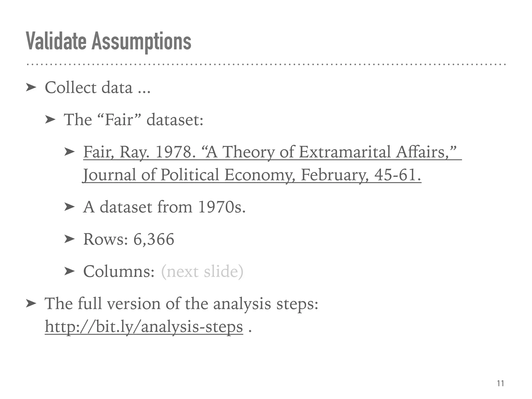This screenshot has width=532, height=399.
Task: Click the "Journal of Political Economy" underlined line
Action: tap(251, 175)
